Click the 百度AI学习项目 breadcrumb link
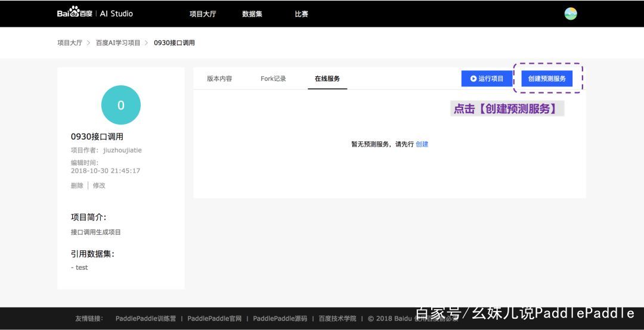This screenshot has width=644, height=330. pyautogui.click(x=118, y=43)
